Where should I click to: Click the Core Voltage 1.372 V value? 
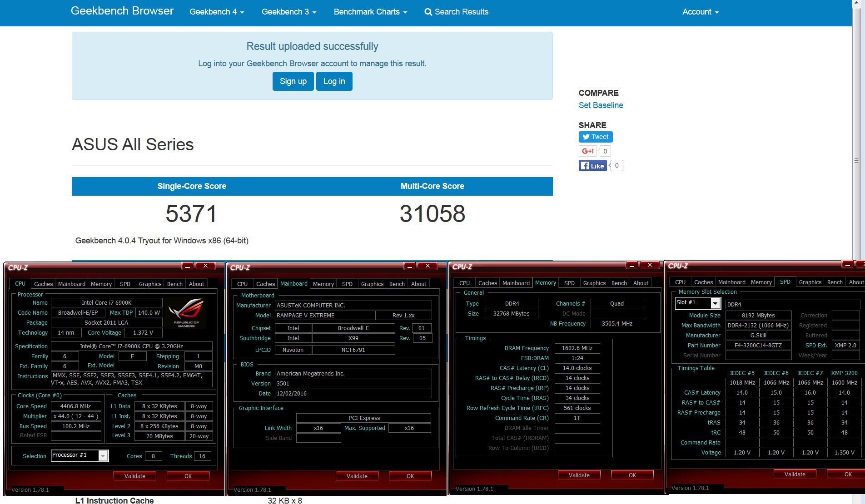tap(143, 332)
